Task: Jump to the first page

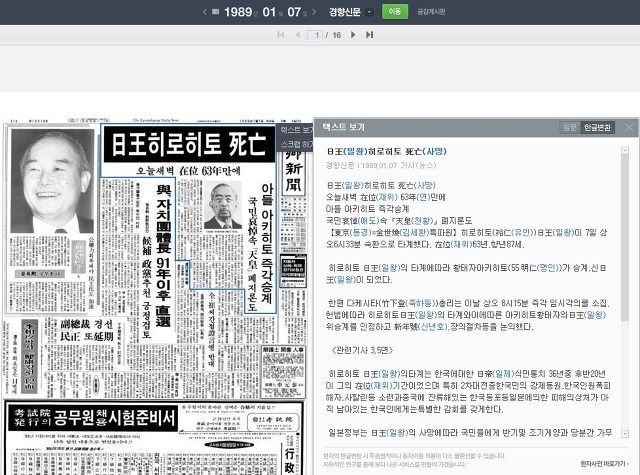Action: [280, 35]
